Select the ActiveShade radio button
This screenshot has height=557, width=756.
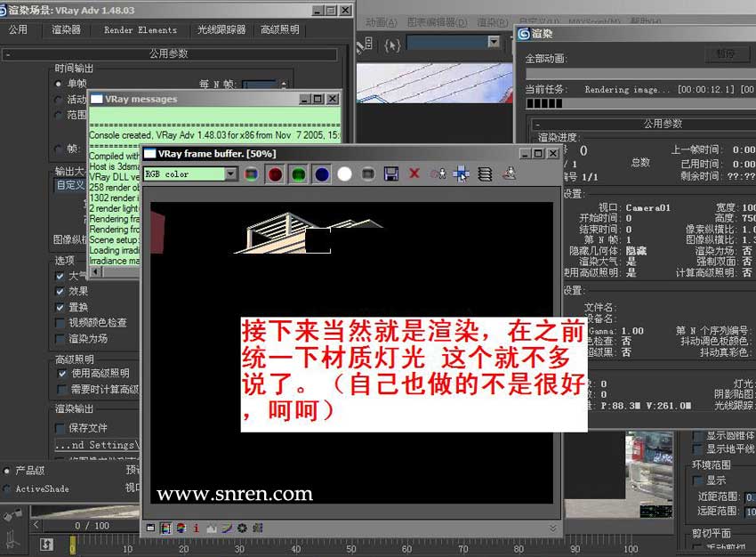click(7, 488)
